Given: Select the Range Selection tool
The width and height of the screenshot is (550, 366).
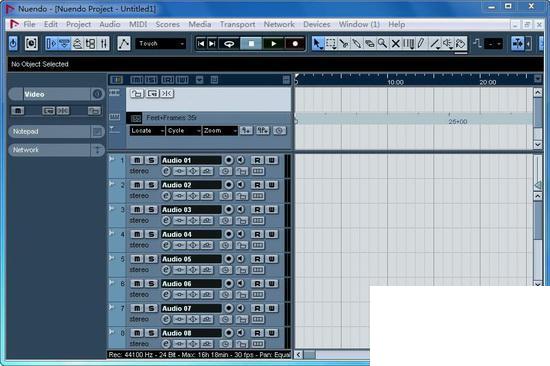Looking at the screenshot, I should [330, 44].
